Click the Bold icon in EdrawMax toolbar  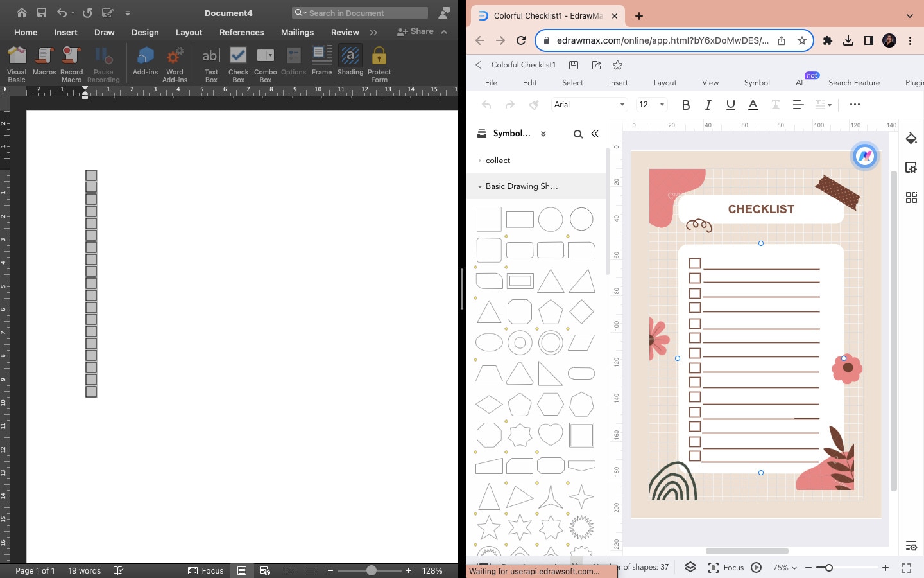coord(686,105)
